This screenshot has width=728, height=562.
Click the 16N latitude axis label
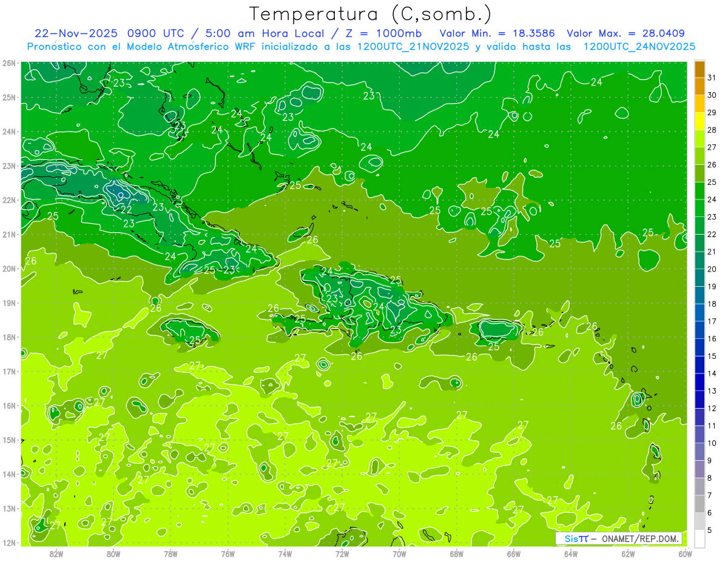9,406
